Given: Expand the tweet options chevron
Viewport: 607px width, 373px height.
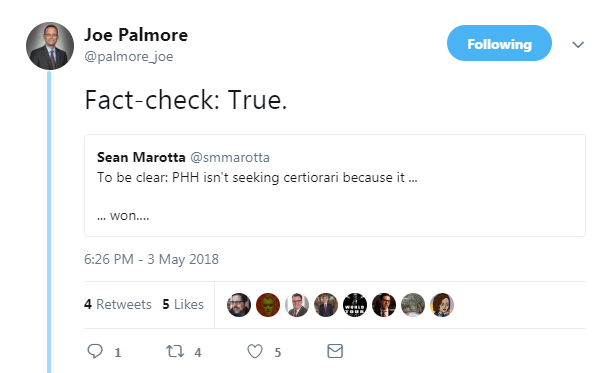Looking at the screenshot, I should click(578, 44).
